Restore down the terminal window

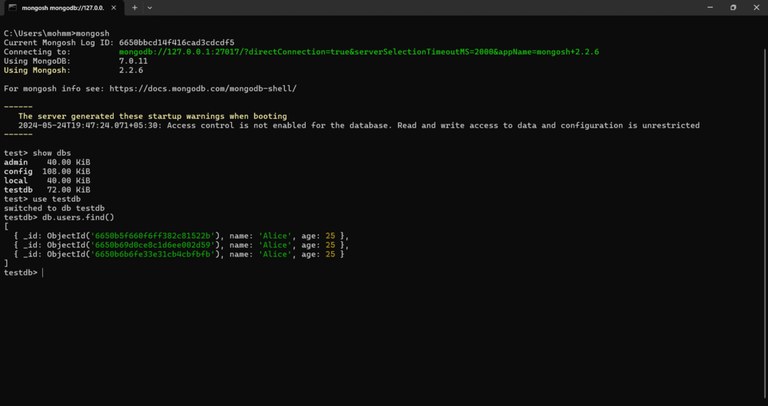pyautogui.click(x=732, y=7)
